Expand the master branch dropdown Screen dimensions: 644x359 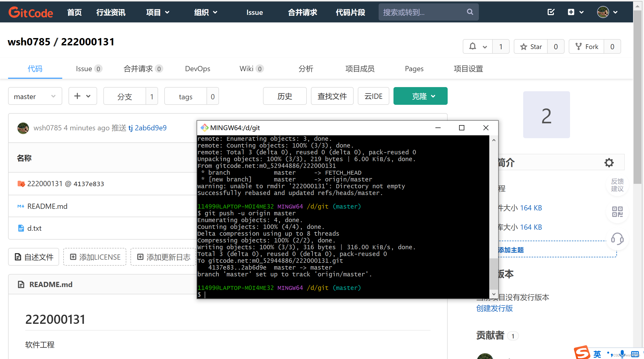pyautogui.click(x=35, y=96)
